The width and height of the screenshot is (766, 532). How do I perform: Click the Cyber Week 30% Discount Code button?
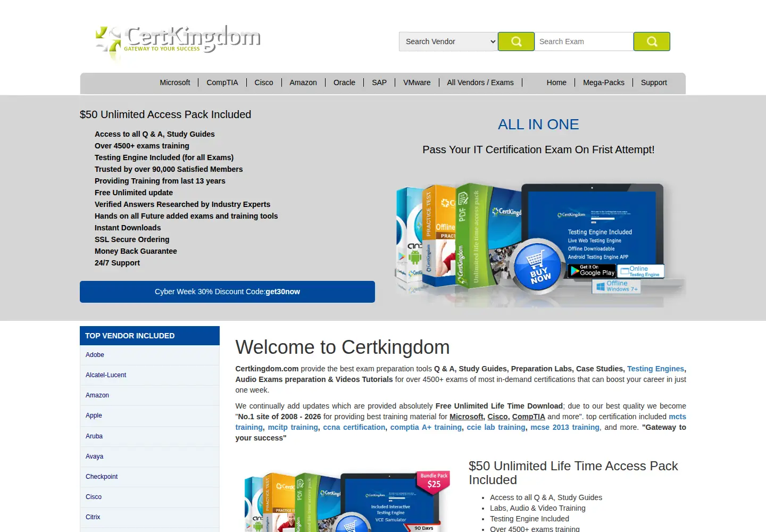point(227,292)
